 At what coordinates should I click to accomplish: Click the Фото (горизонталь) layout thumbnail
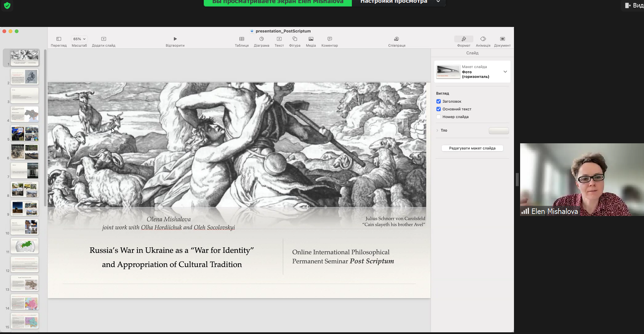click(x=448, y=72)
